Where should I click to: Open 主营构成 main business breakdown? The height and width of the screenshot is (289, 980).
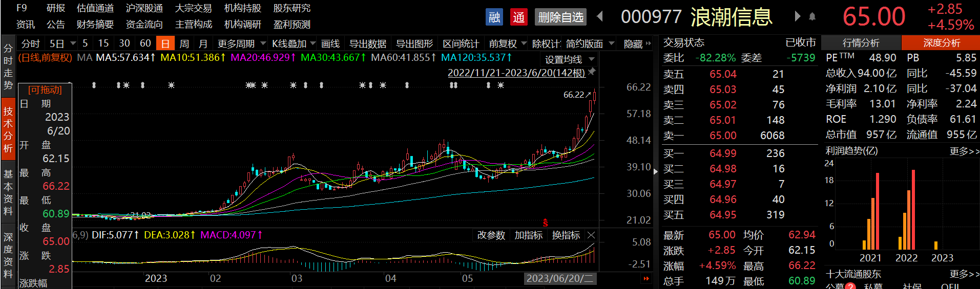(x=193, y=24)
